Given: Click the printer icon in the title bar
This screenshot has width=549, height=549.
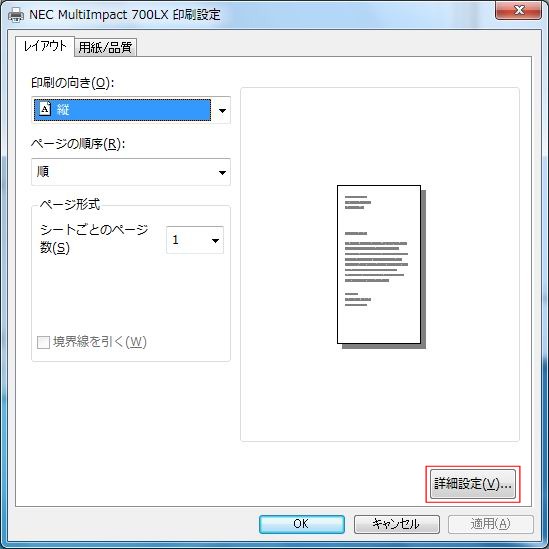Looking at the screenshot, I should tap(16, 14).
